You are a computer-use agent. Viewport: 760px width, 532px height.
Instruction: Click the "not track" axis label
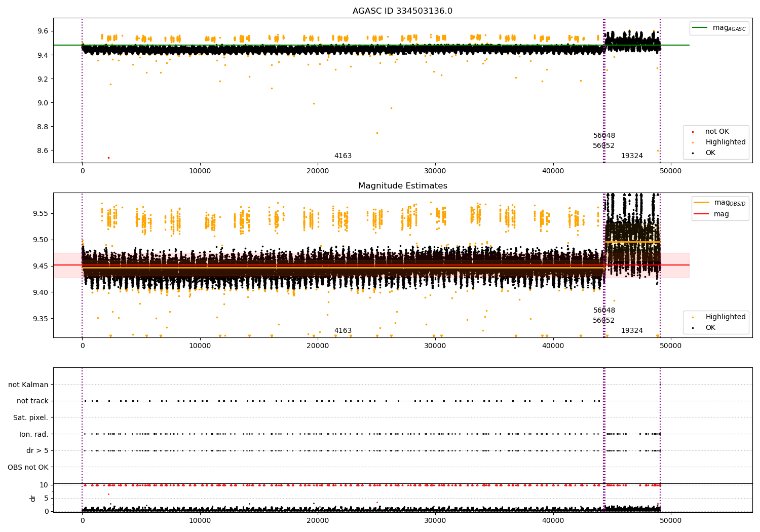(x=32, y=401)
